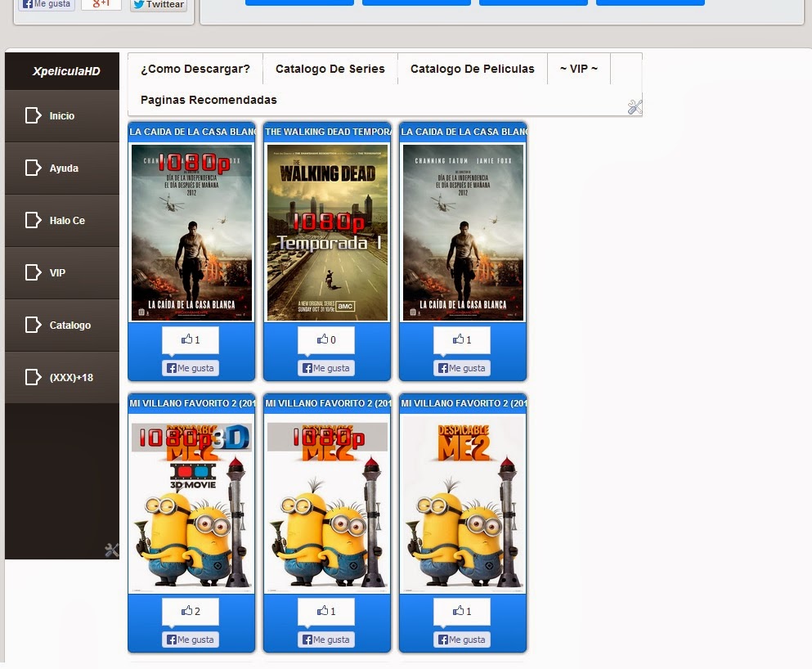Click like count bubble showing 0 under Walking Dead
The width and height of the screenshot is (812, 669).
coord(326,340)
